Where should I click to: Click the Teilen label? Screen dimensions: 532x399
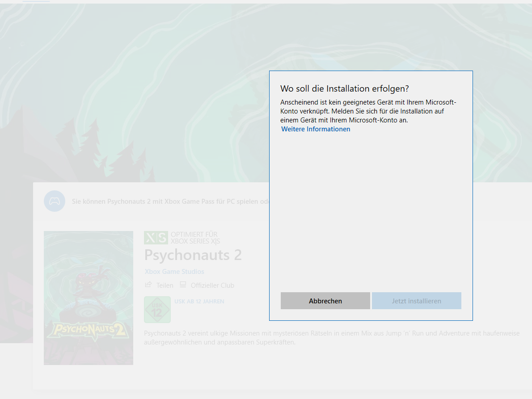165,286
